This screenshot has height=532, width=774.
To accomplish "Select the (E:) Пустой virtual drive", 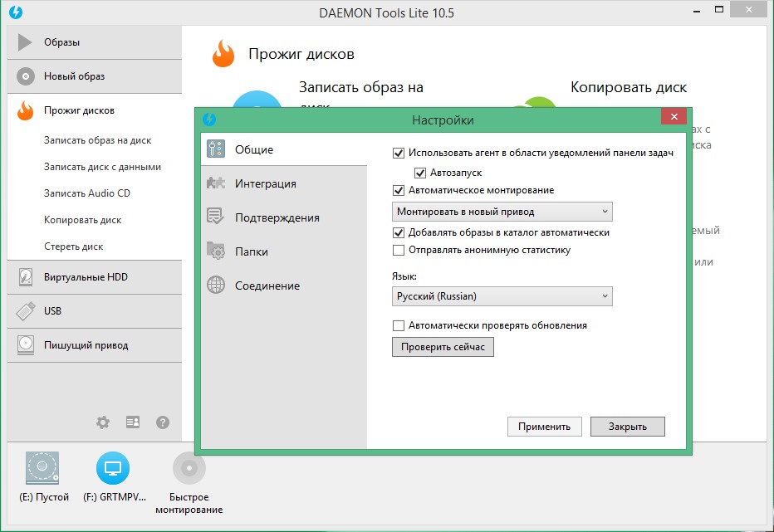I will (x=42, y=469).
